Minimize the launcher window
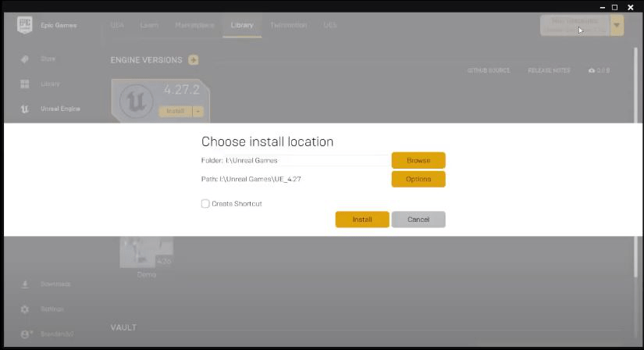Image resolution: width=644 pixels, height=350 pixels. pyautogui.click(x=602, y=7)
